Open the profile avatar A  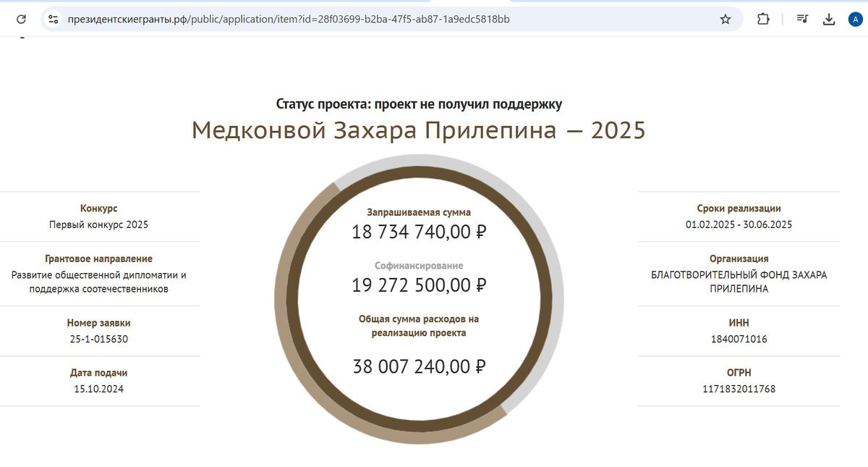854,20
